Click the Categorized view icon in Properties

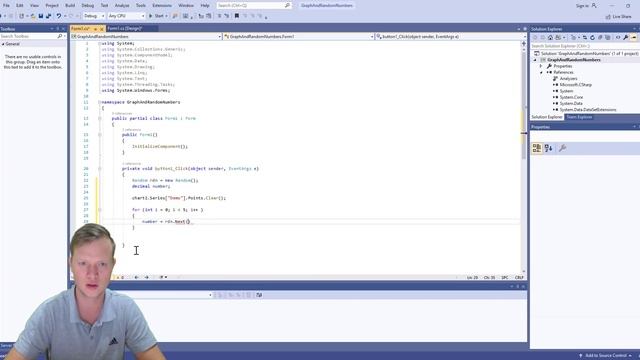tap(537, 148)
